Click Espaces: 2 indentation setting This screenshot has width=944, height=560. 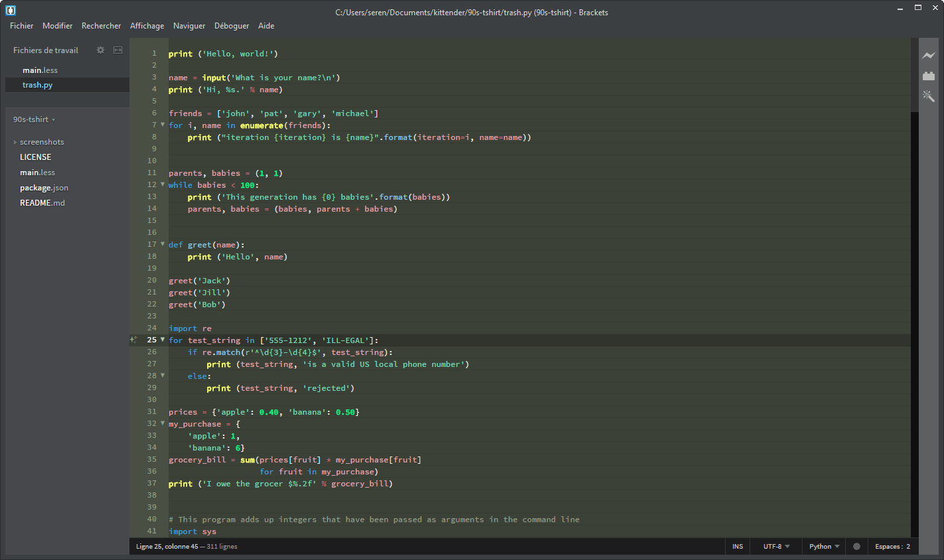pyautogui.click(x=892, y=546)
